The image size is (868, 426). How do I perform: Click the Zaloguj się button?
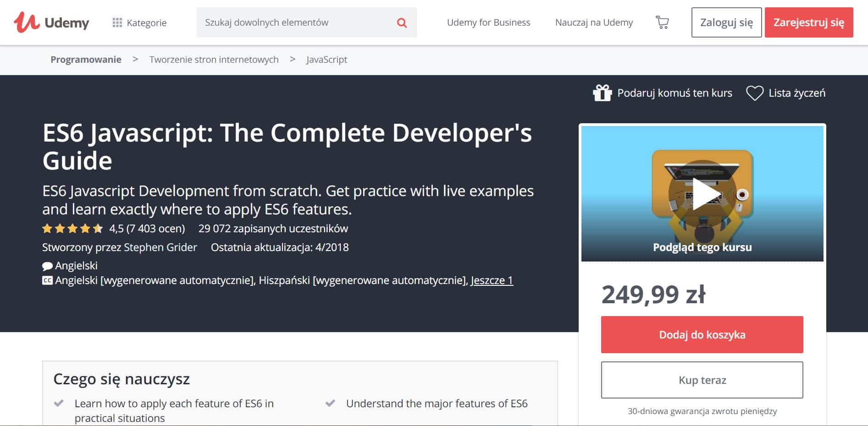click(x=726, y=22)
